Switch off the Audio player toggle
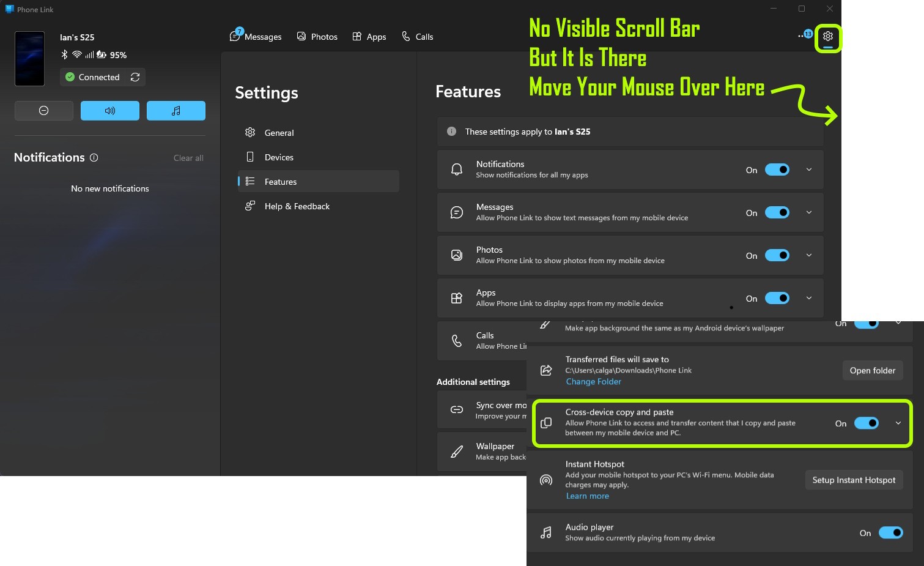This screenshot has width=924, height=566. click(890, 533)
